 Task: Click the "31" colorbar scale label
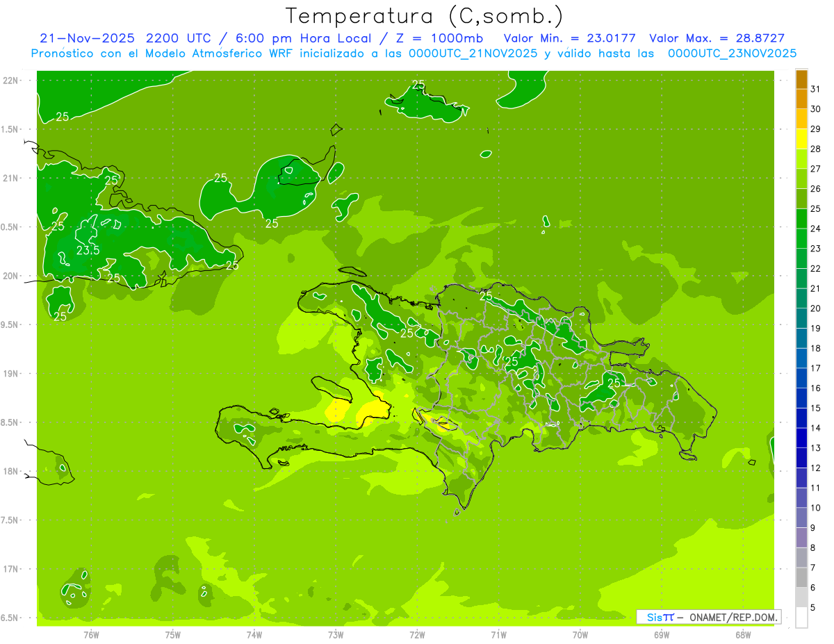(x=816, y=89)
